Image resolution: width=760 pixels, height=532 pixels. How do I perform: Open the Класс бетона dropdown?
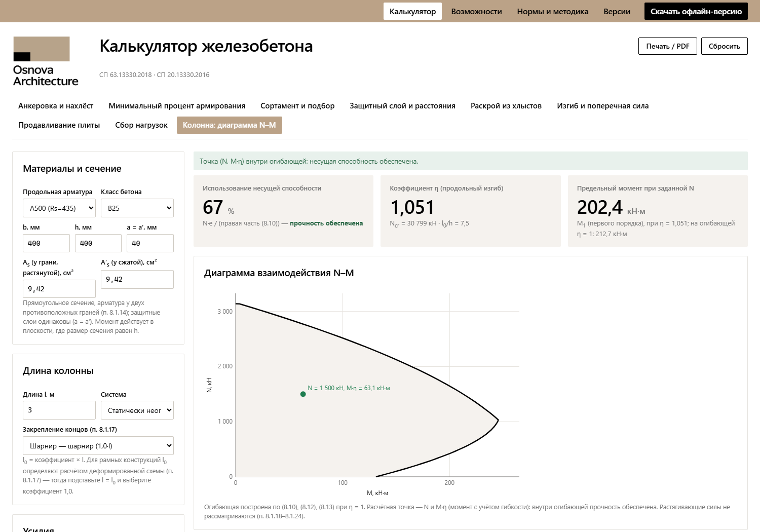coord(137,208)
